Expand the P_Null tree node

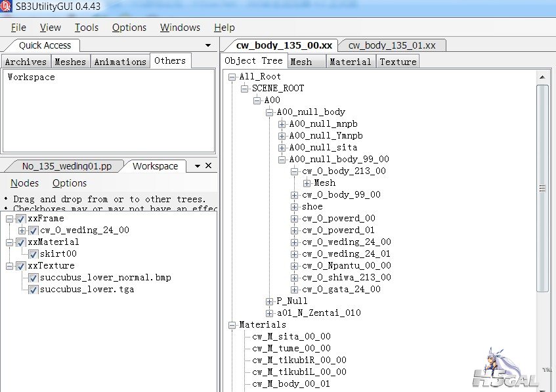tap(270, 301)
